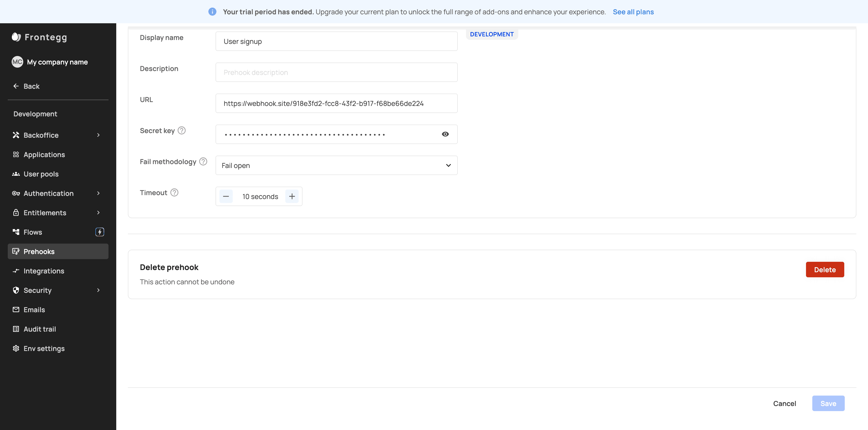Decrease the timeout with minus button
The width and height of the screenshot is (868, 430).
[x=226, y=196]
